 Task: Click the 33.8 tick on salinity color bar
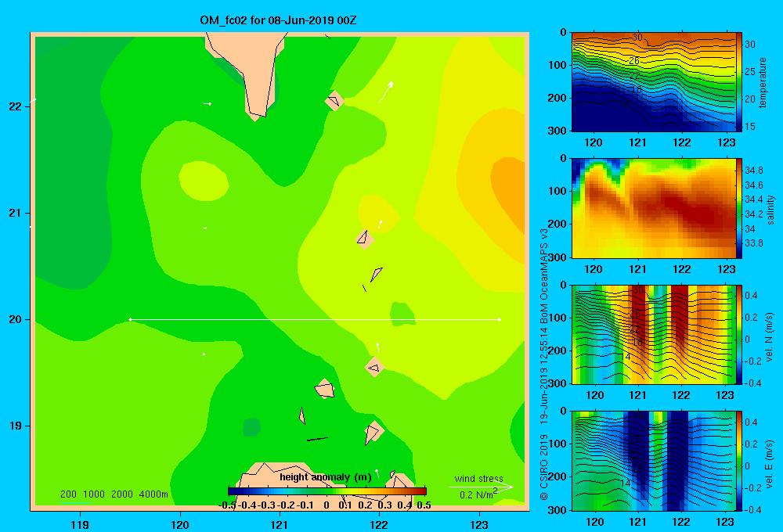753,243
